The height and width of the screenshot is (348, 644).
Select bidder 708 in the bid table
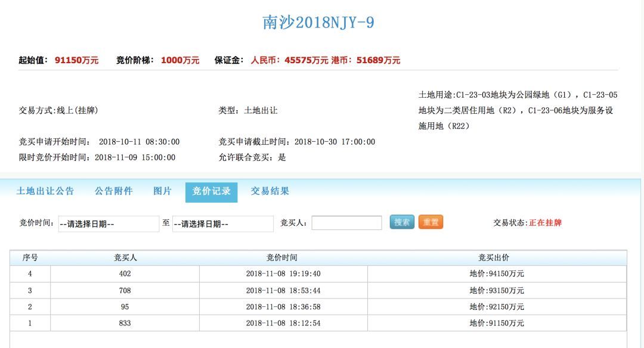pyautogui.click(x=125, y=291)
